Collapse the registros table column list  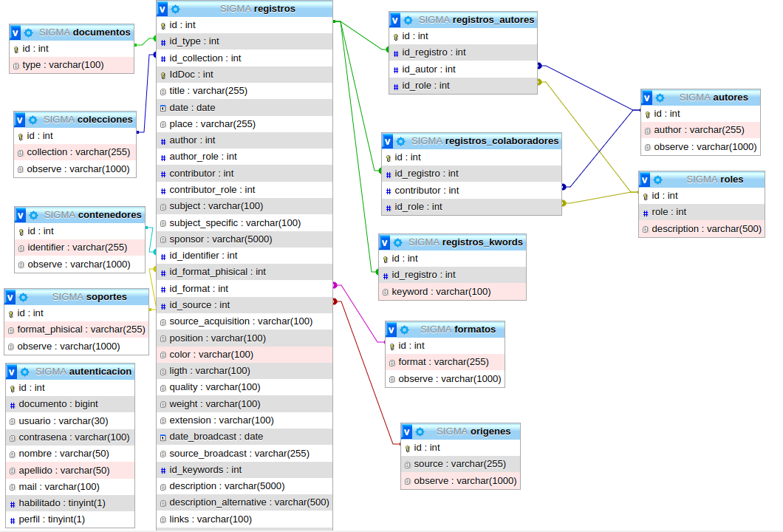[x=163, y=9]
